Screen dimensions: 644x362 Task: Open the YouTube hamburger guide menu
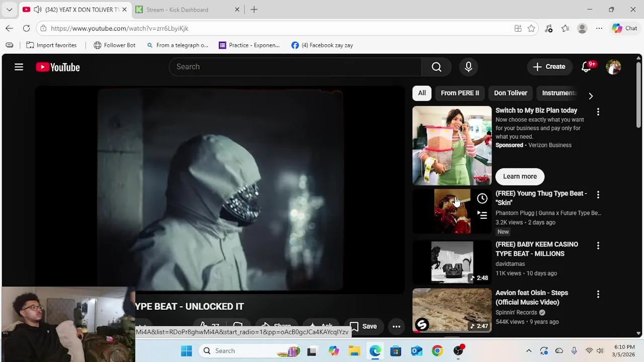click(x=19, y=67)
